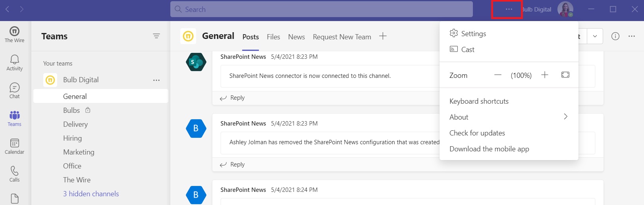Open the Calendar view
The width and height of the screenshot is (644, 205).
[x=14, y=146]
